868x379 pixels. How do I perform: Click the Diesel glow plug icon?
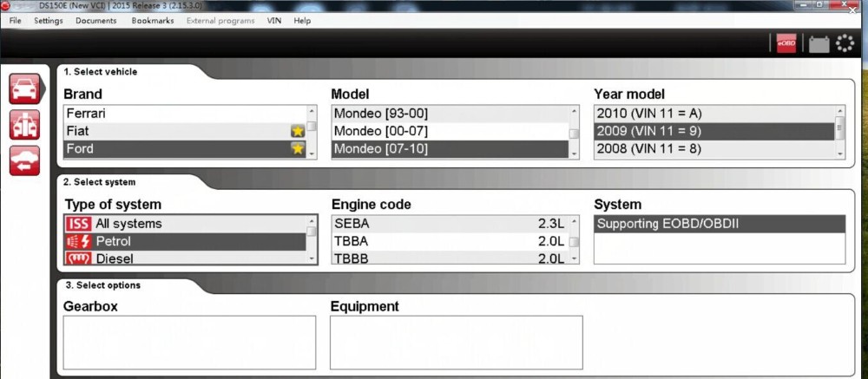pyautogui.click(x=80, y=258)
